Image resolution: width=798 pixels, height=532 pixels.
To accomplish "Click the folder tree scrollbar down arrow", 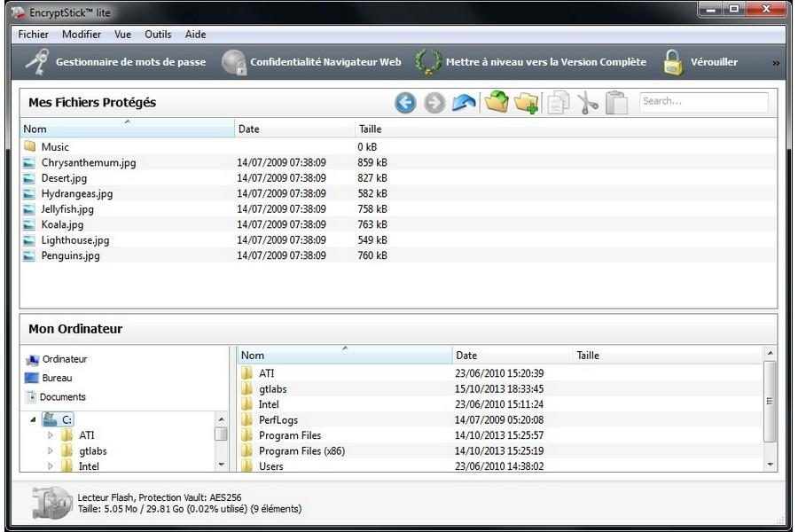I will pyautogui.click(x=221, y=465).
